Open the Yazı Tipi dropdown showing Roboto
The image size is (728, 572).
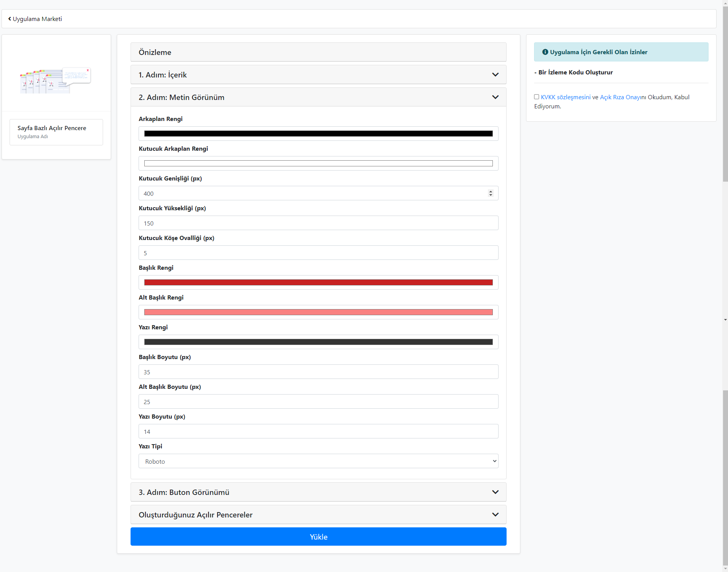click(x=318, y=461)
